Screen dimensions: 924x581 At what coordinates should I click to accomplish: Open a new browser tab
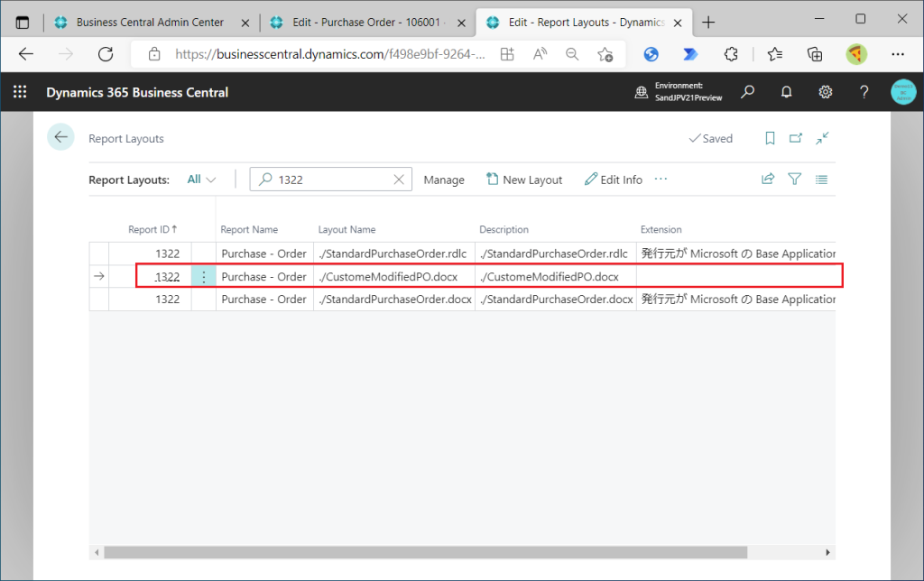(x=708, y=23)
